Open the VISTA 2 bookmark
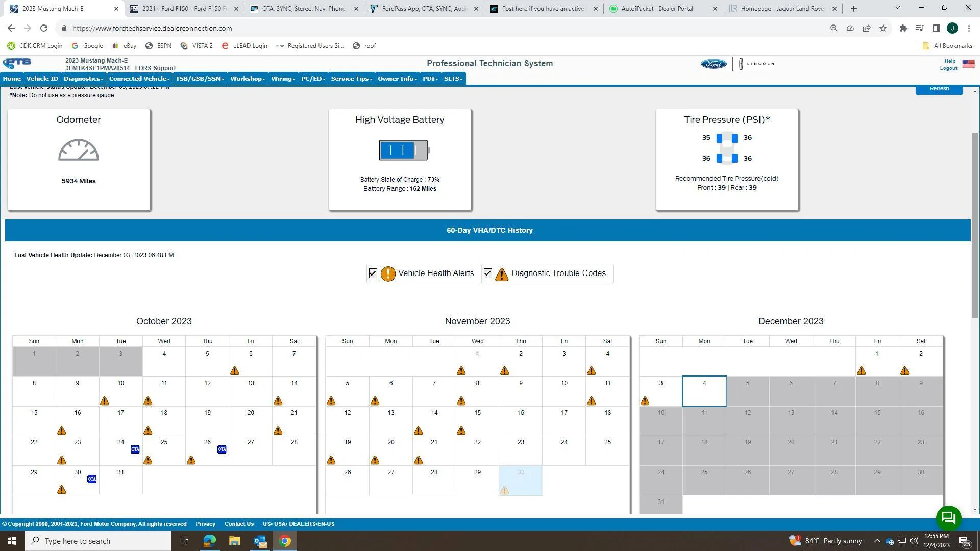The width and height of the screenshot is (980, 551). click(x=197, y=46)
